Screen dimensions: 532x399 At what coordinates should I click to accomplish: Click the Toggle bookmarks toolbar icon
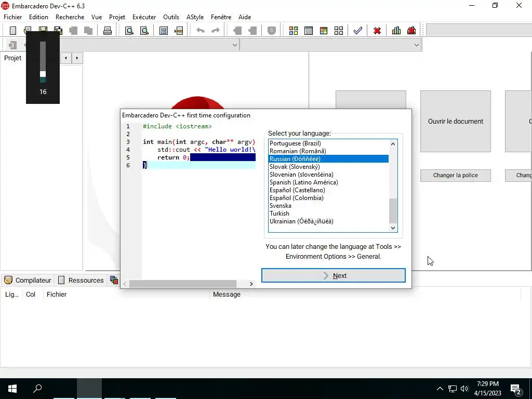point(164,31)
